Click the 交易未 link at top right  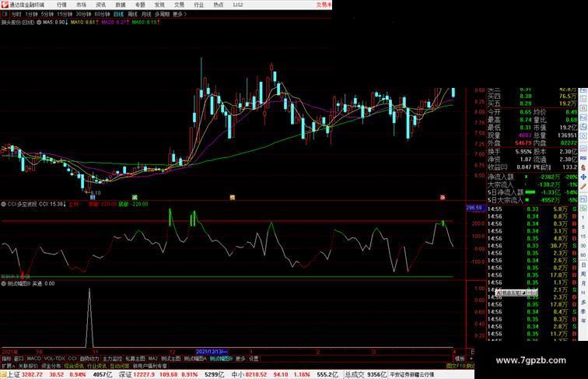(324, 5)
